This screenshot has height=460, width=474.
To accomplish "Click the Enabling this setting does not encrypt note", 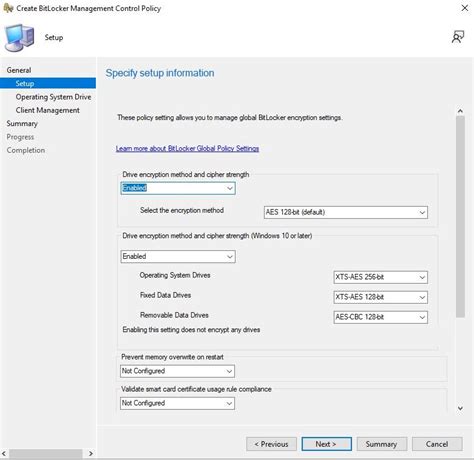I will coord(191,330).
